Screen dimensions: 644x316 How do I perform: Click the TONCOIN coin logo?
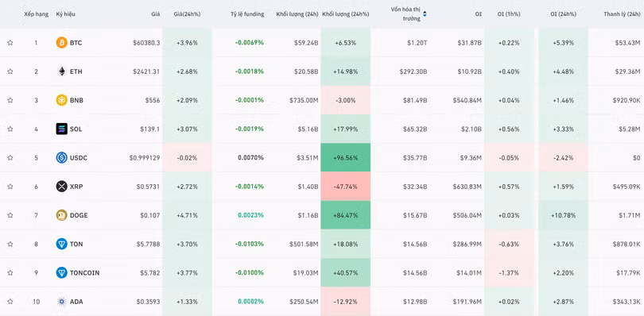click(x=61, y=272)
